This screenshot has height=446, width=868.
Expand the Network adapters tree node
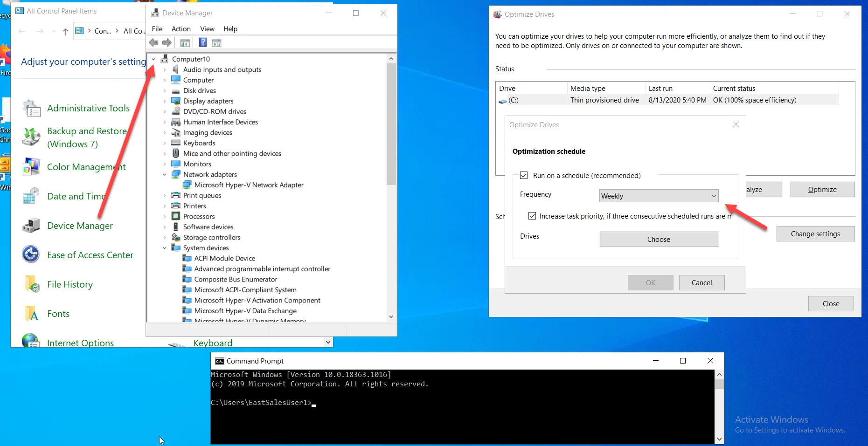click(x=164, y=174)
